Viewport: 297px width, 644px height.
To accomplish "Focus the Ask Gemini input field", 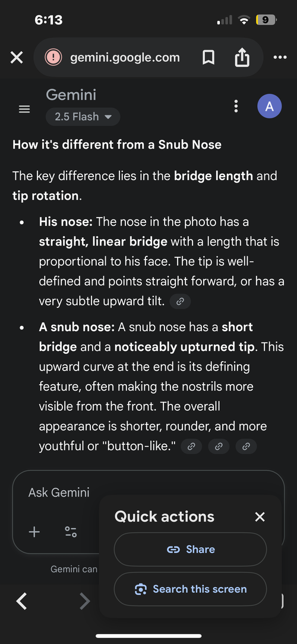I will (x=59, y=492).
